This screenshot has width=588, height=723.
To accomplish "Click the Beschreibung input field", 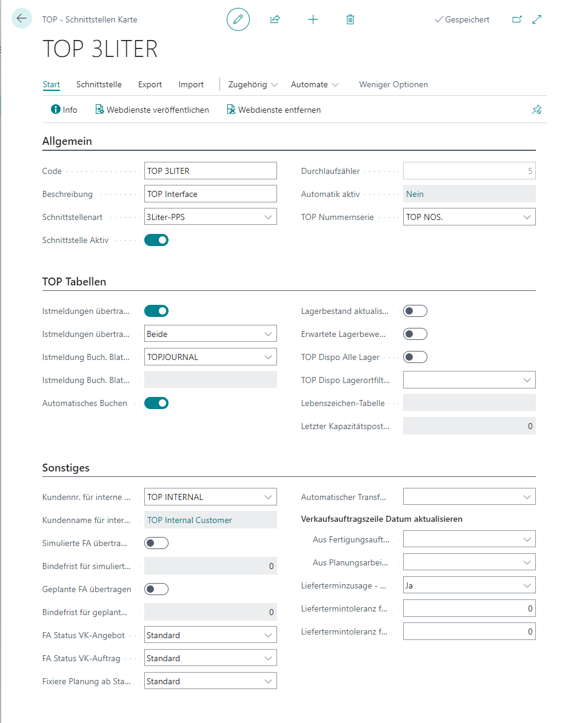I will tap(210, 194).
